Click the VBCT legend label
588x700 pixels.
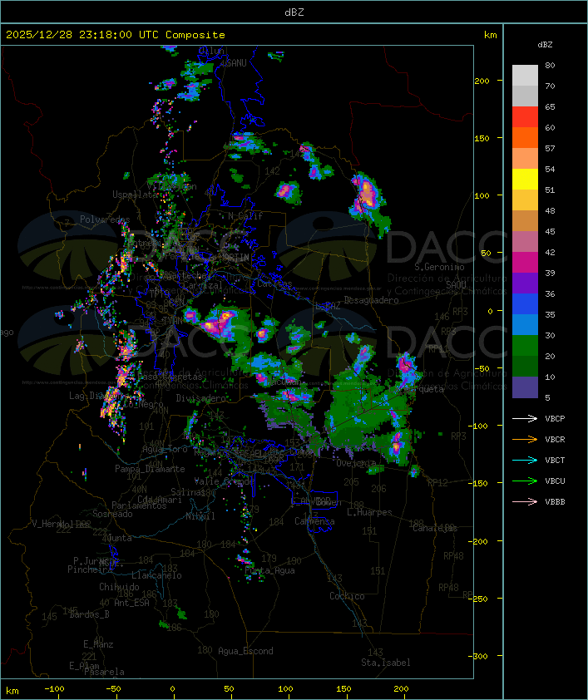(x=555, y=460)
